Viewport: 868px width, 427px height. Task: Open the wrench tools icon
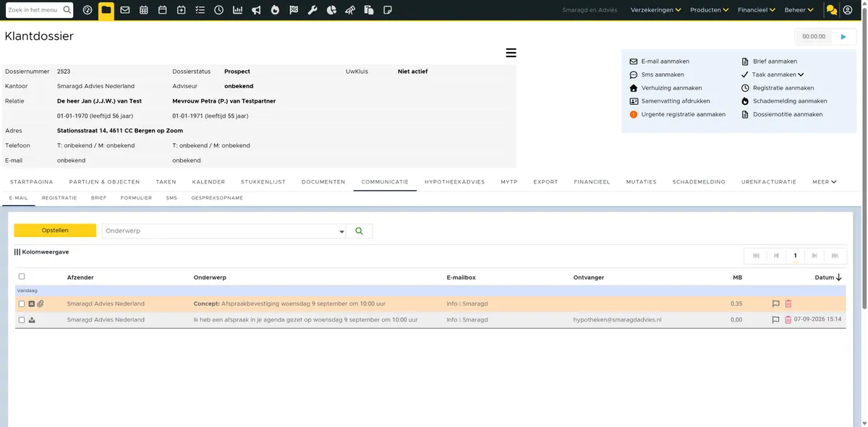click(x=312, y=10)
